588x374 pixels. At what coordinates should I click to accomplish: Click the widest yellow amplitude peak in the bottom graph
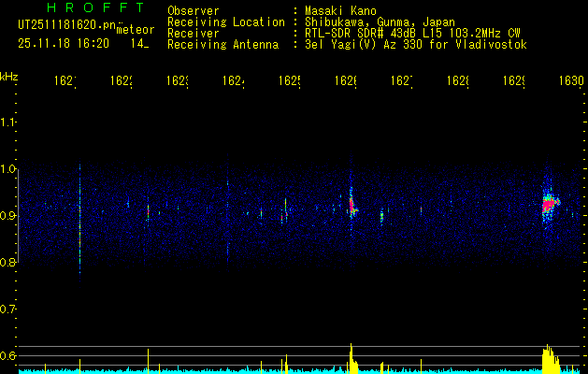(551, 359)
